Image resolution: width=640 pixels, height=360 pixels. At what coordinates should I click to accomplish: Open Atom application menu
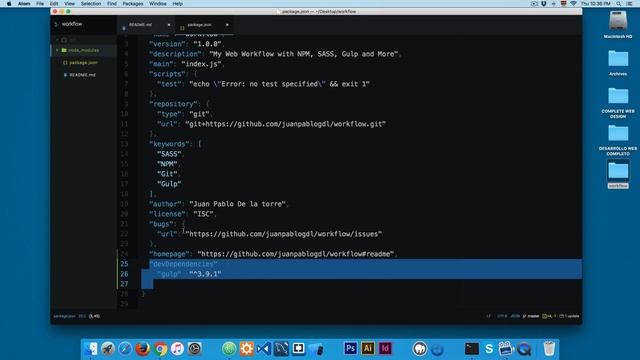click(24, 4)
